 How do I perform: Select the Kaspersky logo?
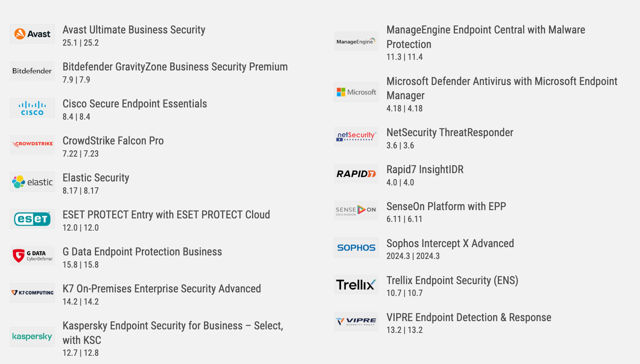(32, 337)
